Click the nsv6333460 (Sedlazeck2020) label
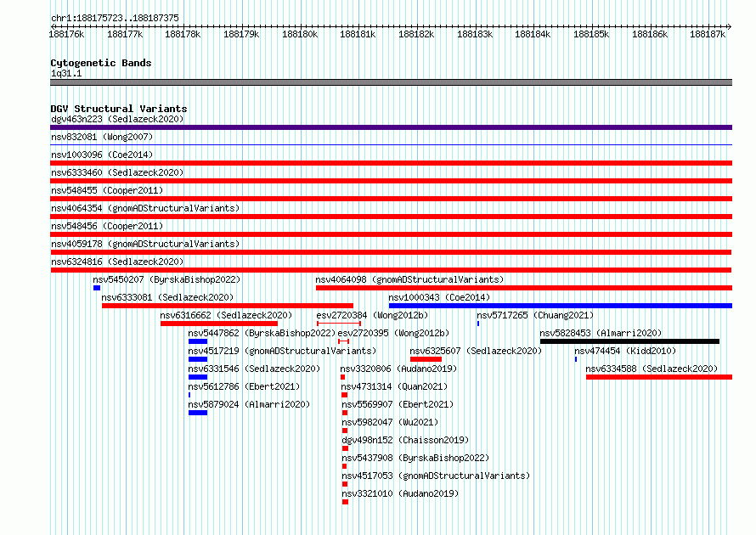 click(117, 172)
